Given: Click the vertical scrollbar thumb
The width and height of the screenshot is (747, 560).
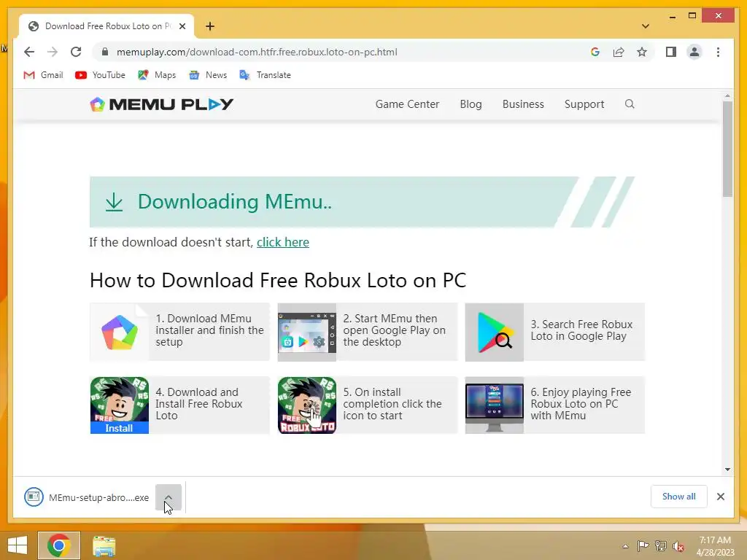Looking at the screenshot, I should (727, 149).
